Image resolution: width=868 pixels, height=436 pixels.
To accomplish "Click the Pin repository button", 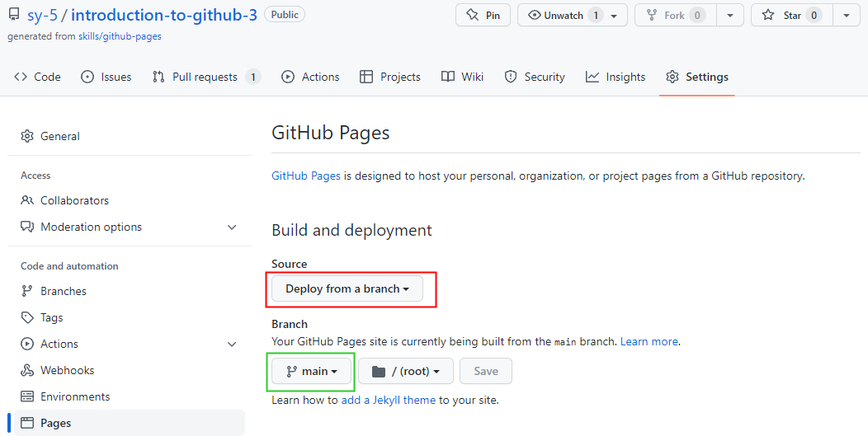I will pos(483,15).
